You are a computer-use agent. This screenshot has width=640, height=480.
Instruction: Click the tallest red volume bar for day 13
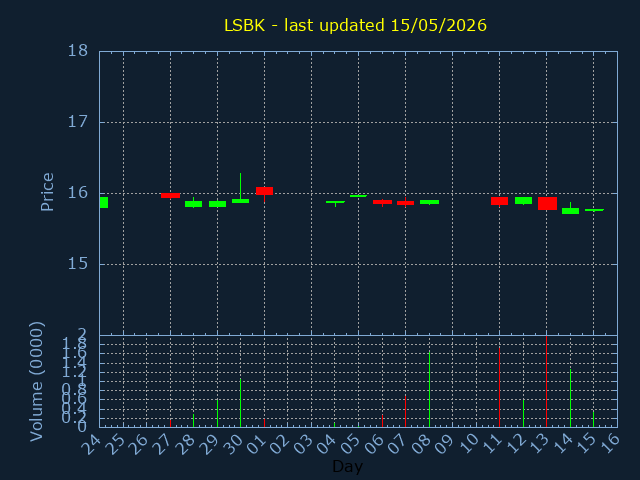[546, 382]
